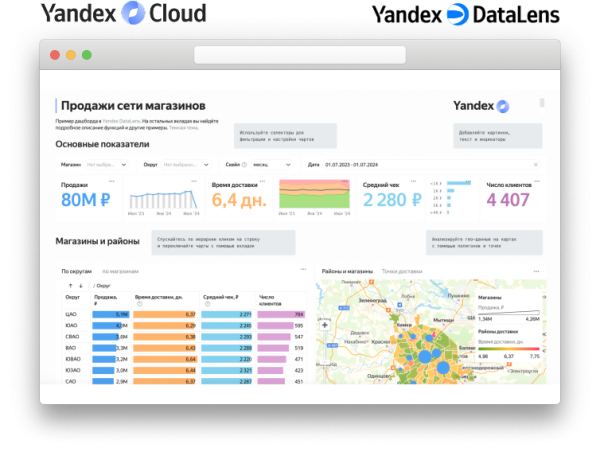Screen dimensions: 600x452
Task: Click the dashboard vertical scrollbar handle
Action: (x=542, y=102)
